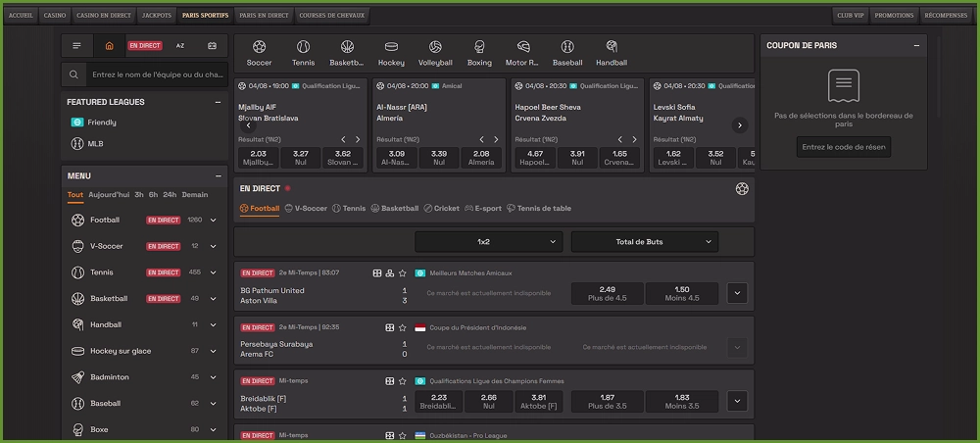Select Volleyball in the sports carousel
The width and height of the screenshot is (980, 443).
point(435,53)
